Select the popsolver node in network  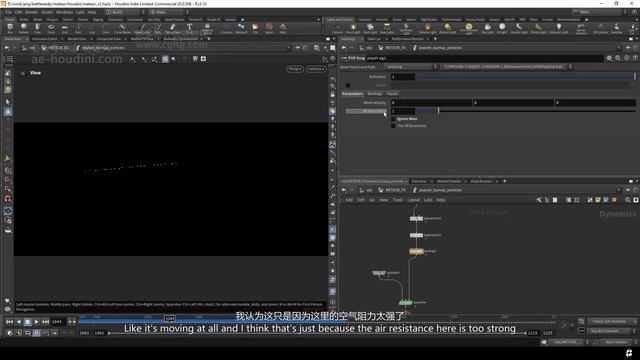pyautogui.click(x=405, y=302)
